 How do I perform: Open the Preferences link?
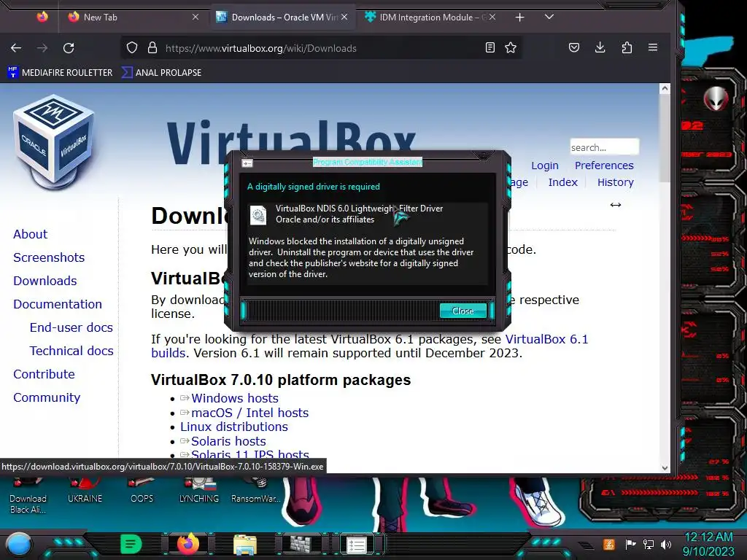click(604, 166)
